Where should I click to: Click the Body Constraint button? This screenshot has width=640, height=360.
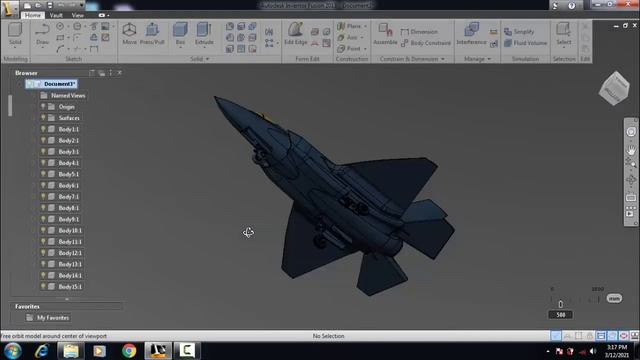(426, 43)
